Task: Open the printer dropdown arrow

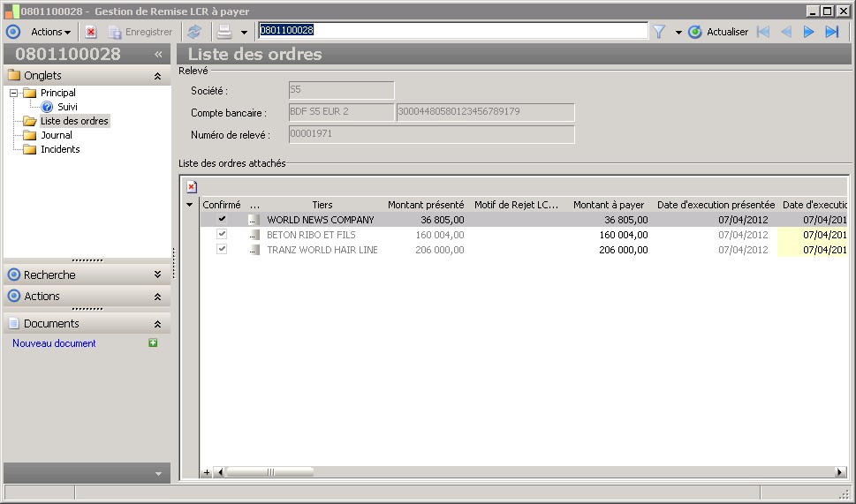Action: pos(244,33)
